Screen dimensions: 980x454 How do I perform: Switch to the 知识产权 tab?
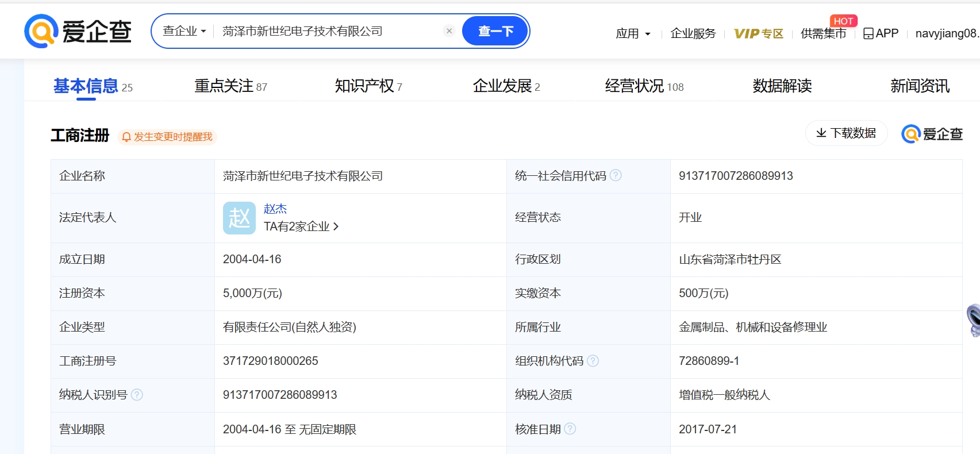tap(368, 86)
